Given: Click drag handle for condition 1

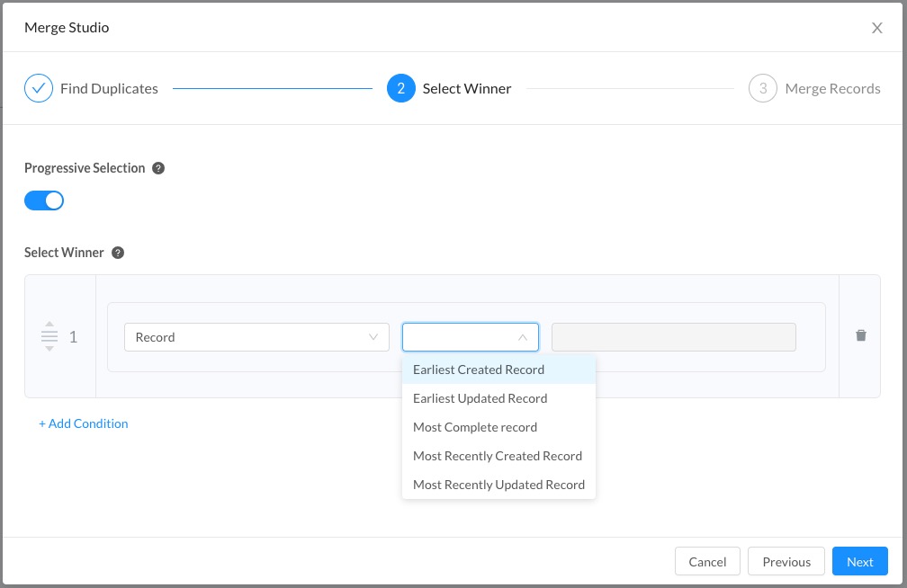Looking at the screenshot, I should tap(49, 336).
